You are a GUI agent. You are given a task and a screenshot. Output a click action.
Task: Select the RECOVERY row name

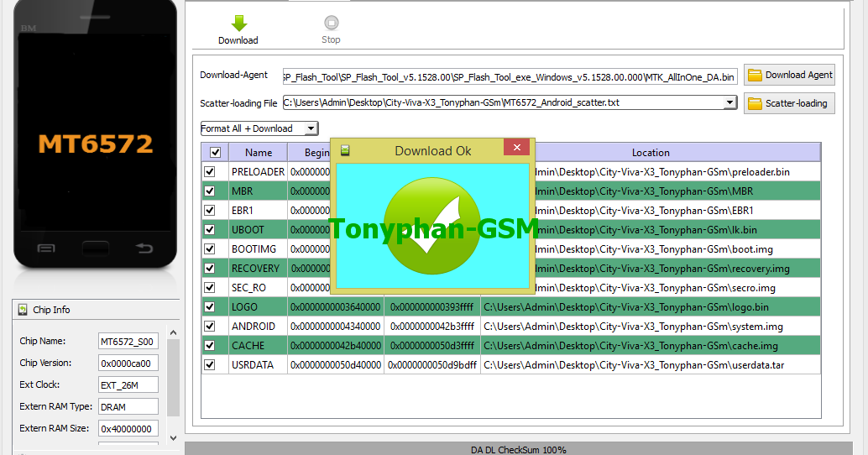255,269
